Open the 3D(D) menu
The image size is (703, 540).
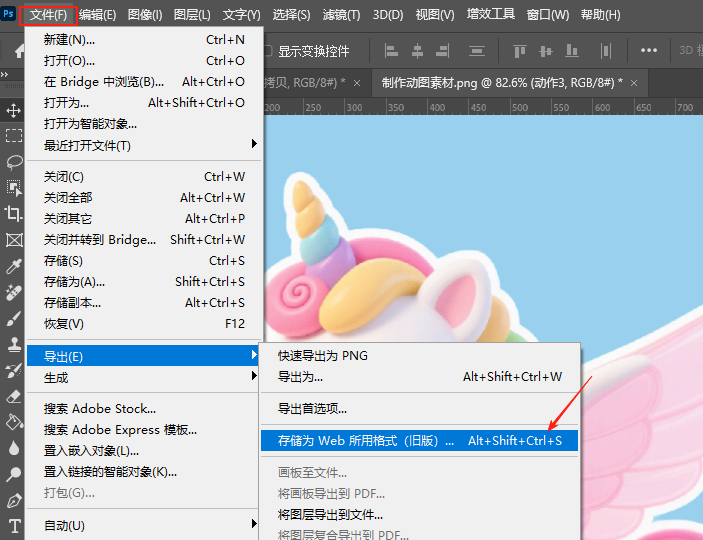388,15
